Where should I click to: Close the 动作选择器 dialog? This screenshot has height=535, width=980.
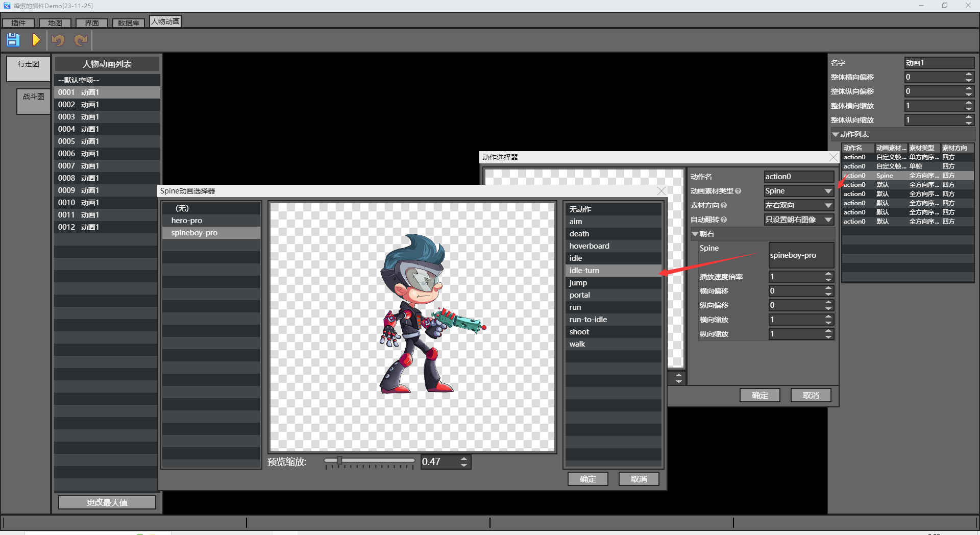[x=834, y=157]
